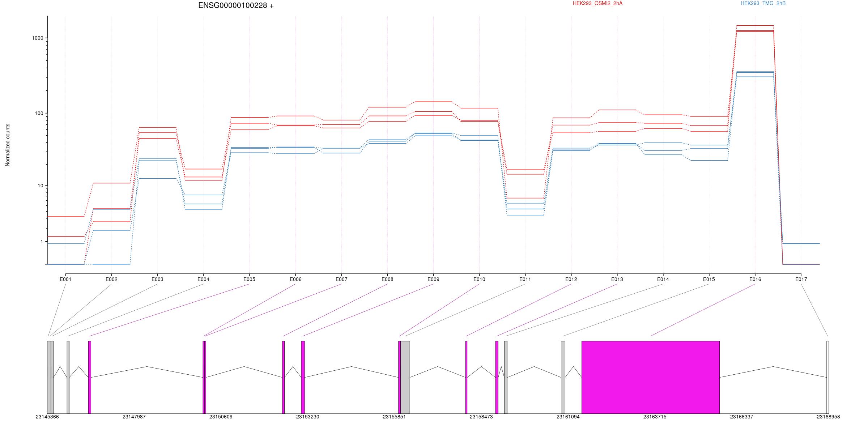Click the top red line segment above E016
The height and width of the screenshot is (434, 868).
755,26
